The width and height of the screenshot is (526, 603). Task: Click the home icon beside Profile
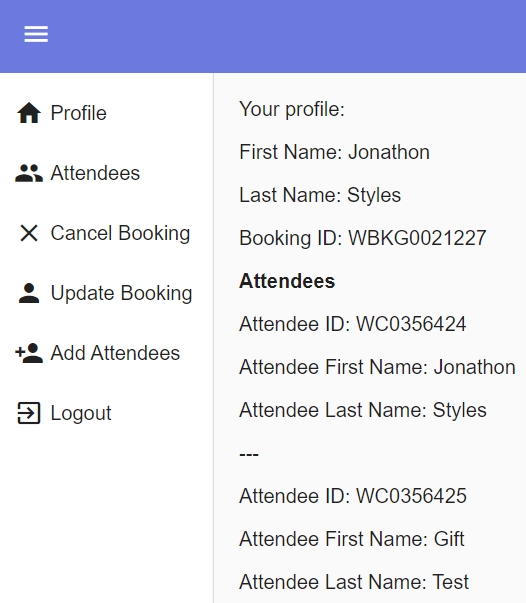point(29,113)
